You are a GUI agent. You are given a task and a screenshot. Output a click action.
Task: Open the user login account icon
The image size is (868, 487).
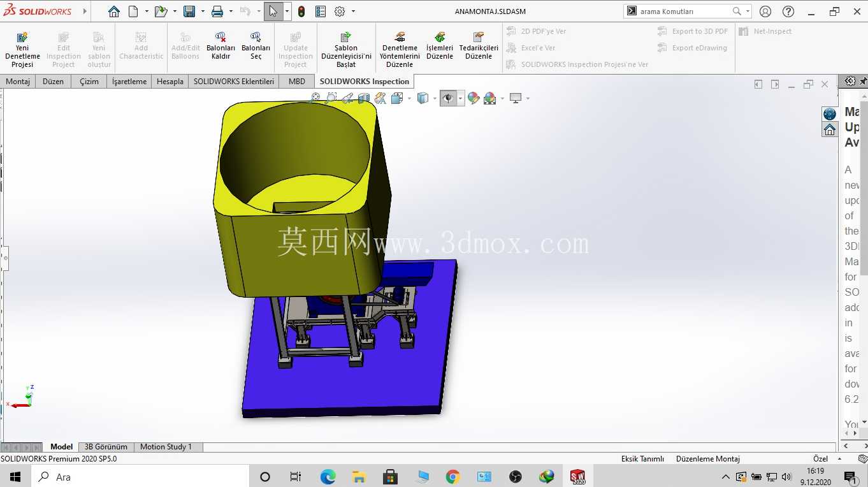tap(765, 11)
